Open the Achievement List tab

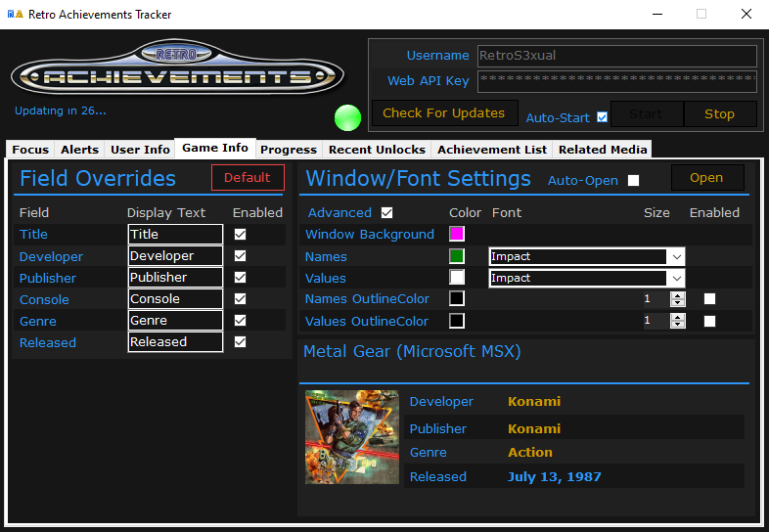pos(492,150)
